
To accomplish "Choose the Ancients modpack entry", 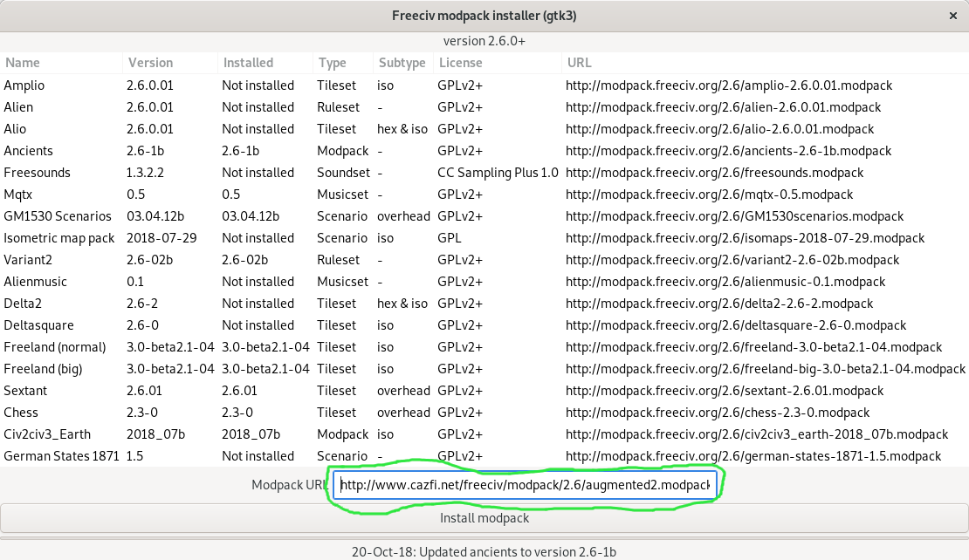I will (29, 151).
